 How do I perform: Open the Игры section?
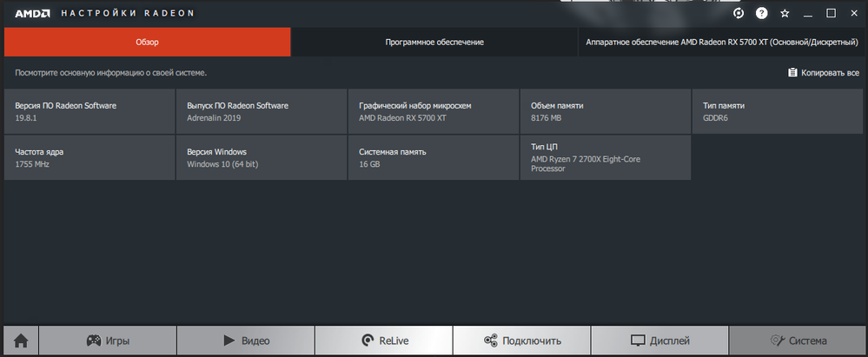(108, 340)
